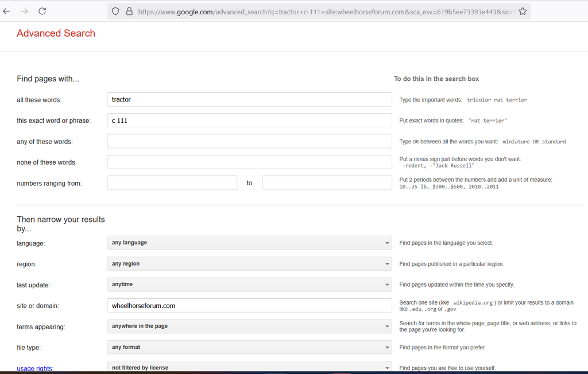The height and width of the screenshot is (374, 588).
Task: Click the padlock site security icon
Action: pyautogui.click(x=129, y=11)
